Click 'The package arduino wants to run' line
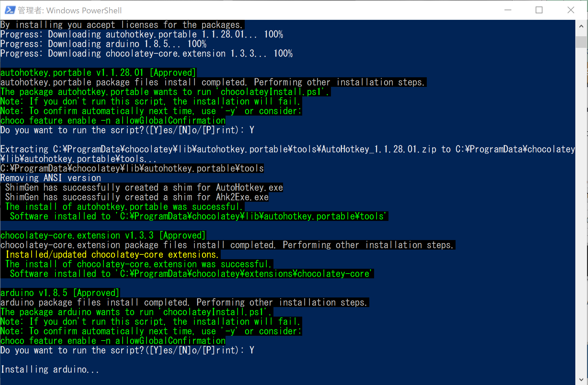588x385 pixels. click(137, 312)
